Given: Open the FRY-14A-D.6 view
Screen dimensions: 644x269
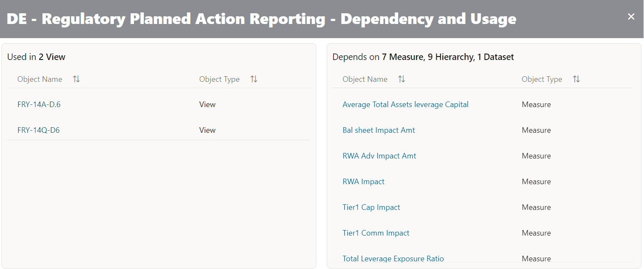Looking at the screenshot, I should pos(39,105).
